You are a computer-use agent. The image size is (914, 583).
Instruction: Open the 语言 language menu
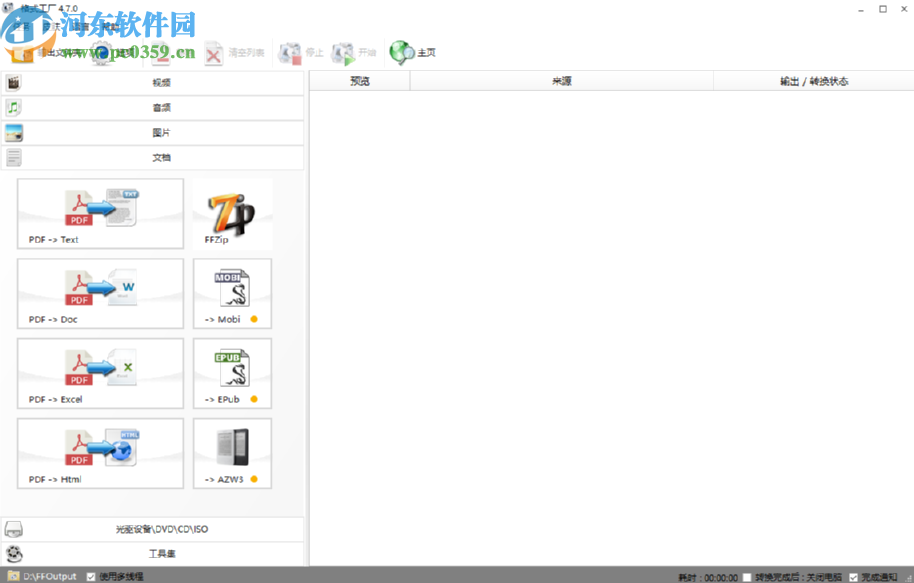tap(80, 27)
